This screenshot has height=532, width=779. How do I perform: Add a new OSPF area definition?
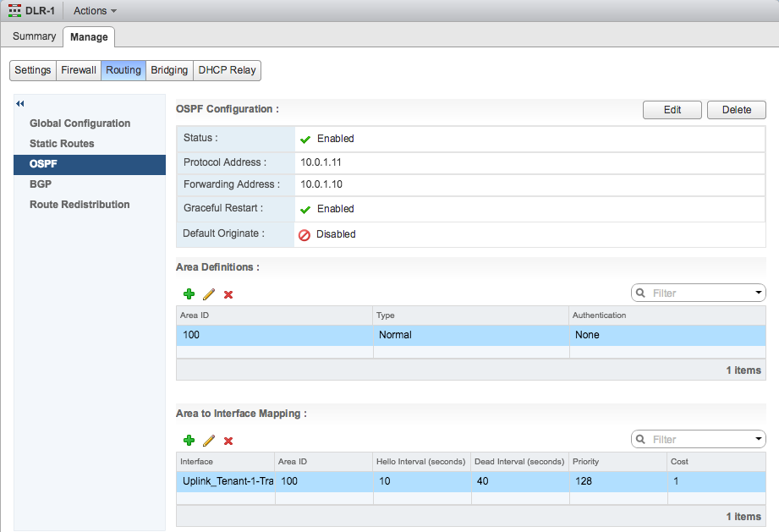pos(189,293)
